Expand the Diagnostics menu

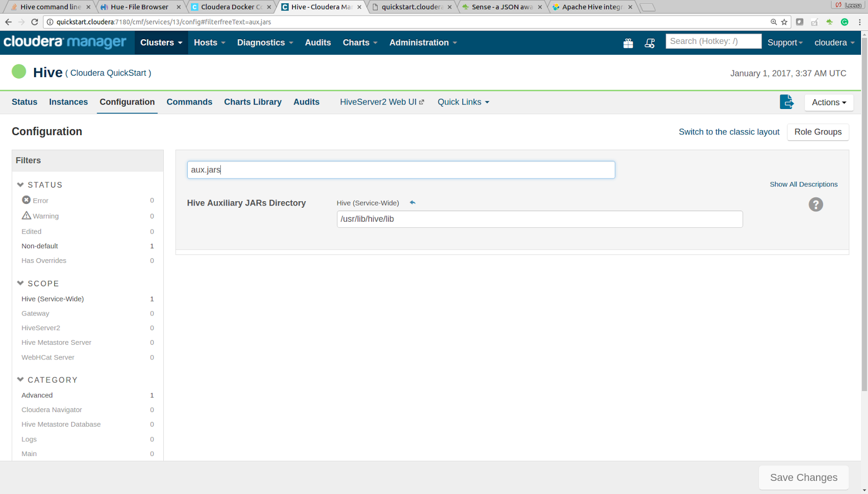pyautogui.click(x=265, y=42)
